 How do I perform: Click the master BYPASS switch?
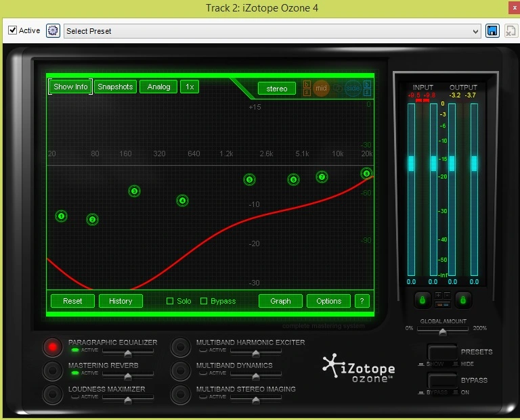[x=442, y=381]
